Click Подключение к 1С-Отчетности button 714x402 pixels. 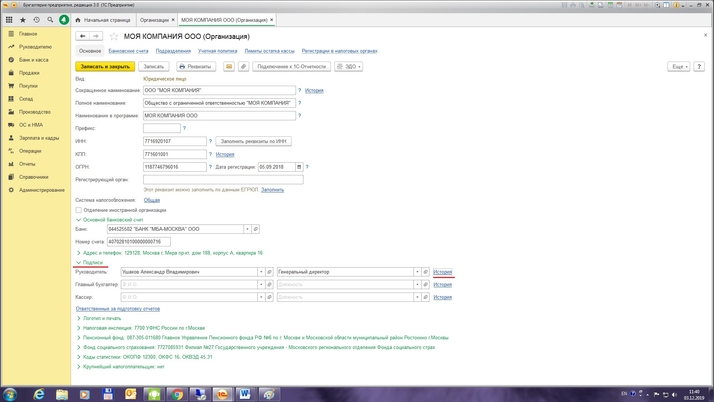click(x=291, y=66)
